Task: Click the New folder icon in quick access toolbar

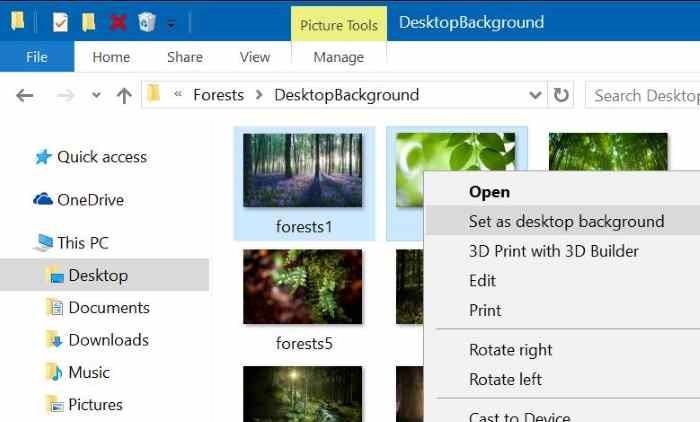Action: pos(88,22)
